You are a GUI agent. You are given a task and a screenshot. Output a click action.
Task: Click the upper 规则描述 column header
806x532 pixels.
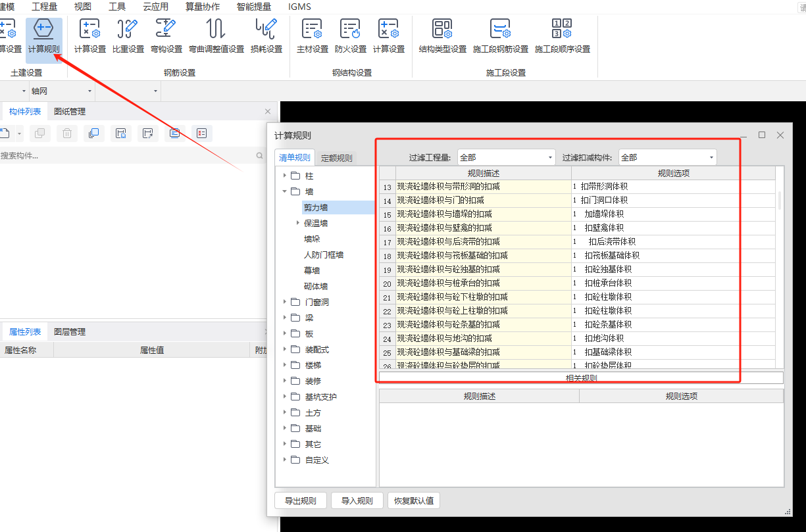pos(484,174)
